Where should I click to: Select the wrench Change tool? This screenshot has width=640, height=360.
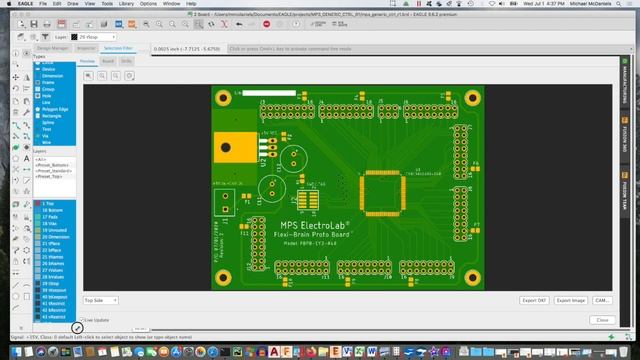click(27, 112)
